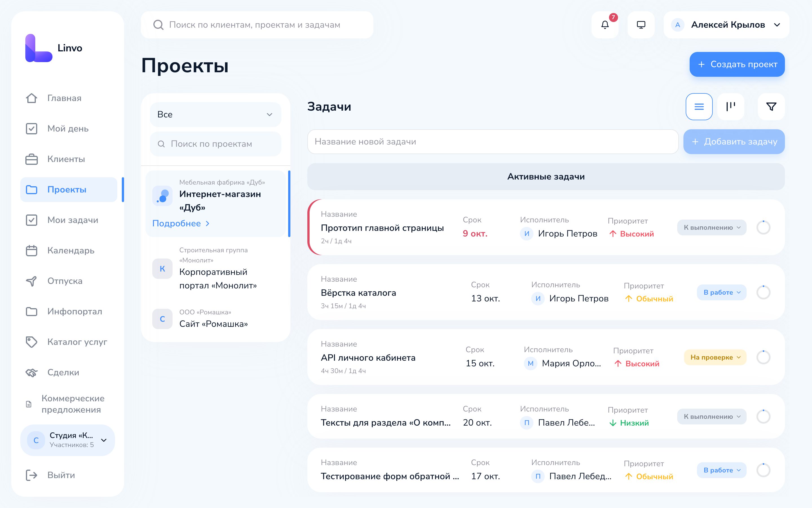Click the 15 окт. deadline of API task

[x=480, y=364]
